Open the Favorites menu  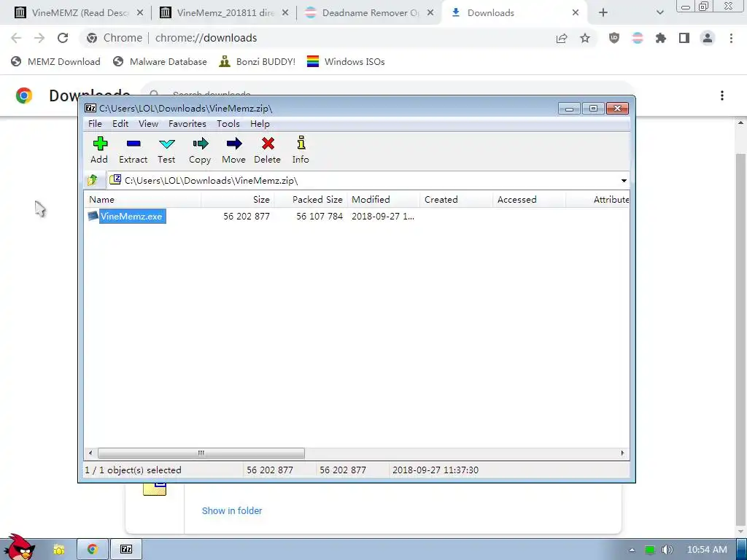pos(187,124)
